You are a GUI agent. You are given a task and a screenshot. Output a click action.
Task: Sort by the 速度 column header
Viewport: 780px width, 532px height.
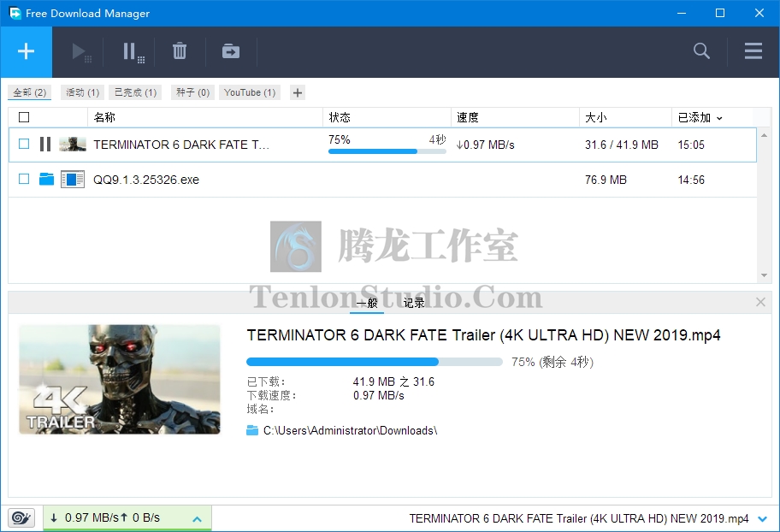pos(516,117)
